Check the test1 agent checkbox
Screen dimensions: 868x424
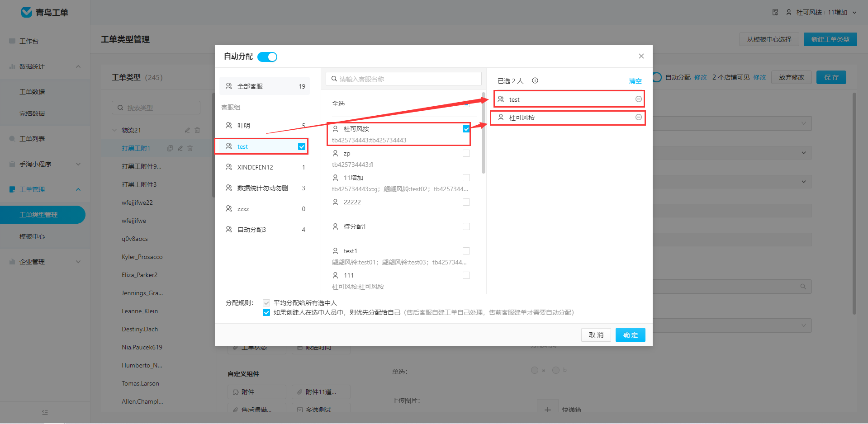click(466, 251)
